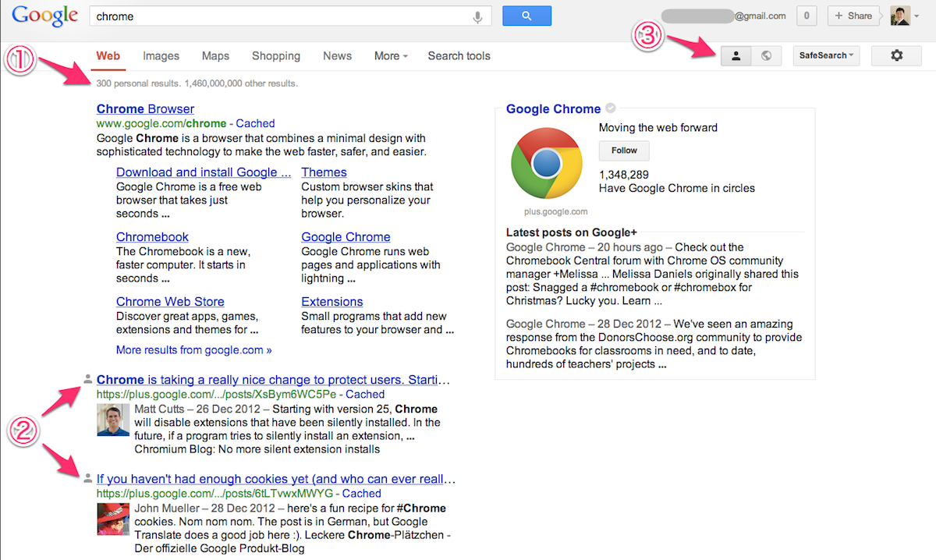Screen dimensions: 936x560
Task: Open If you haven't had enough cookies result
Action: (276, 479)
